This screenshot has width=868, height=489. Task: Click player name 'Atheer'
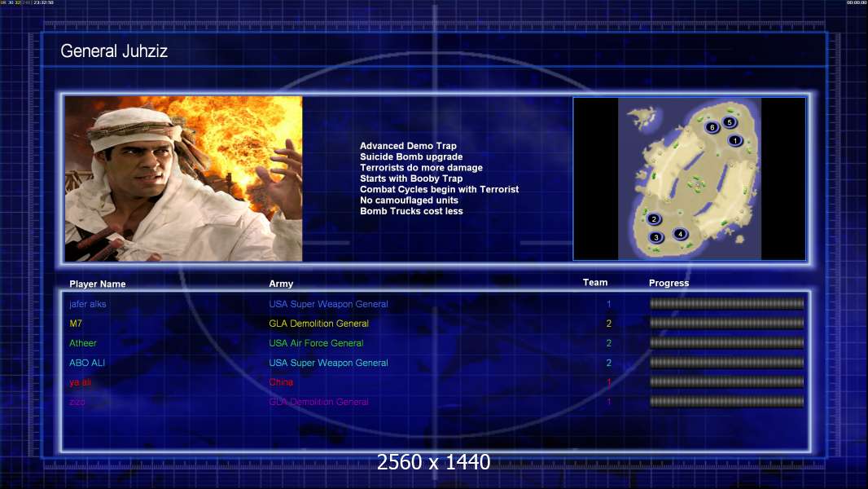pyautogui.click(x=82, y=343)
